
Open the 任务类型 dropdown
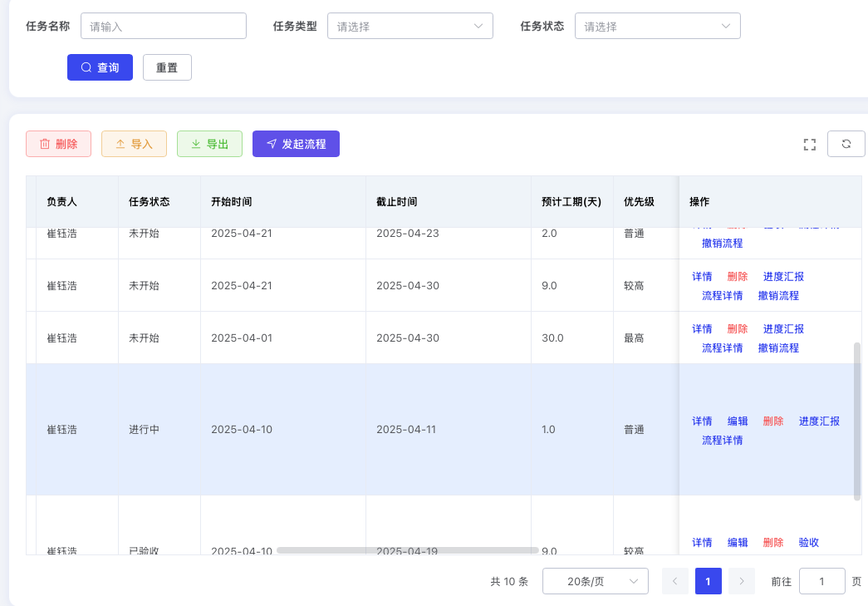(410, 26)
